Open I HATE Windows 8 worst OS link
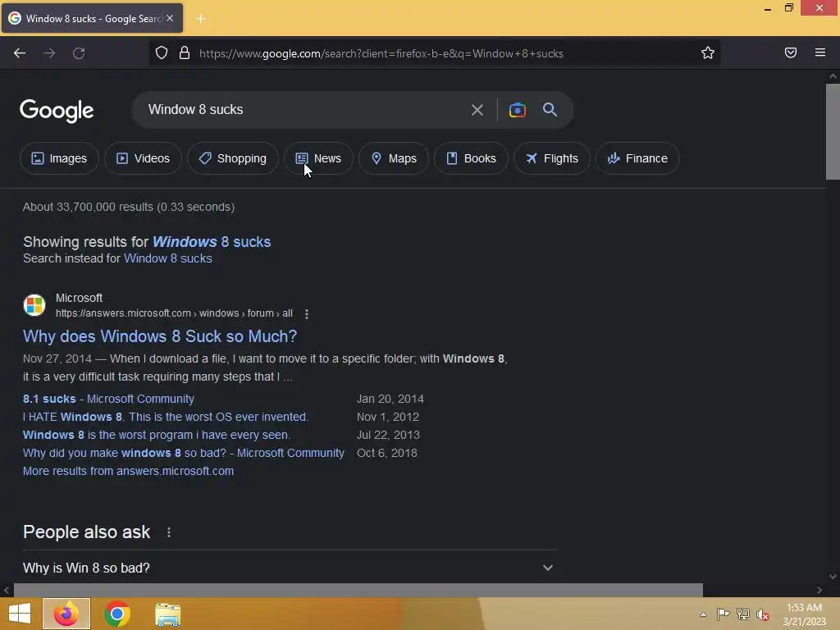 (166, 417)
